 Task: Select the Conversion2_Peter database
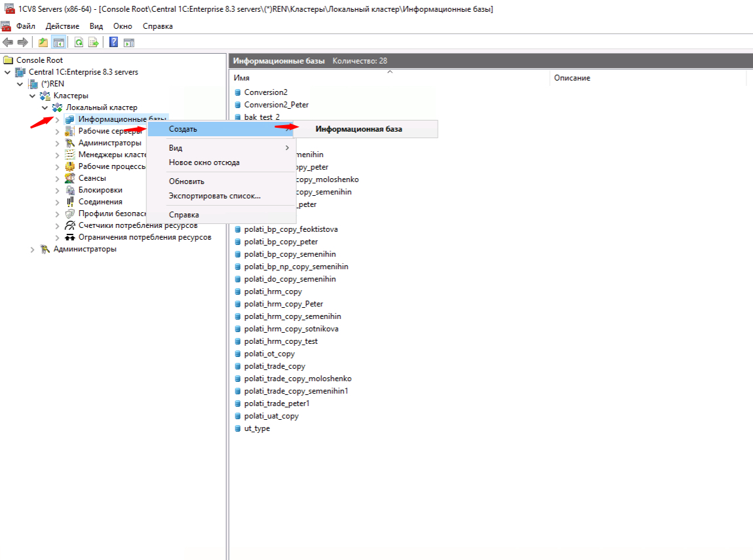pyautogui.click(x=276, y=105)
